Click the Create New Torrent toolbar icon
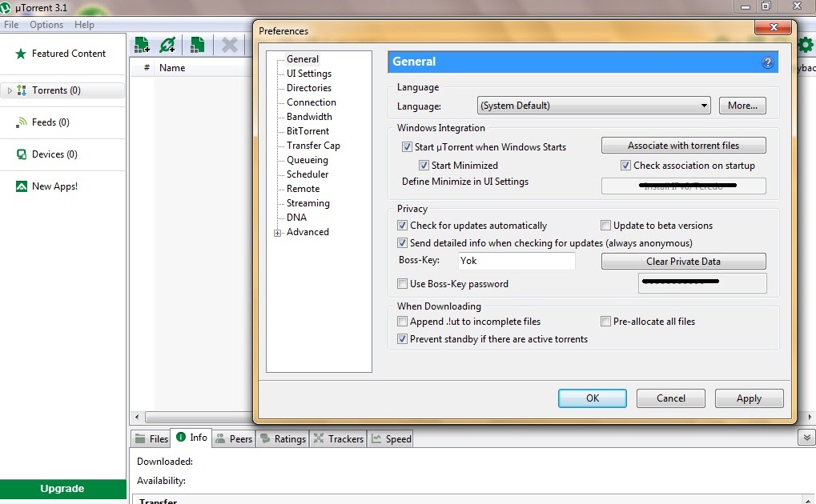This screenshot has width=816, height=504. click(x=197, y=45)
